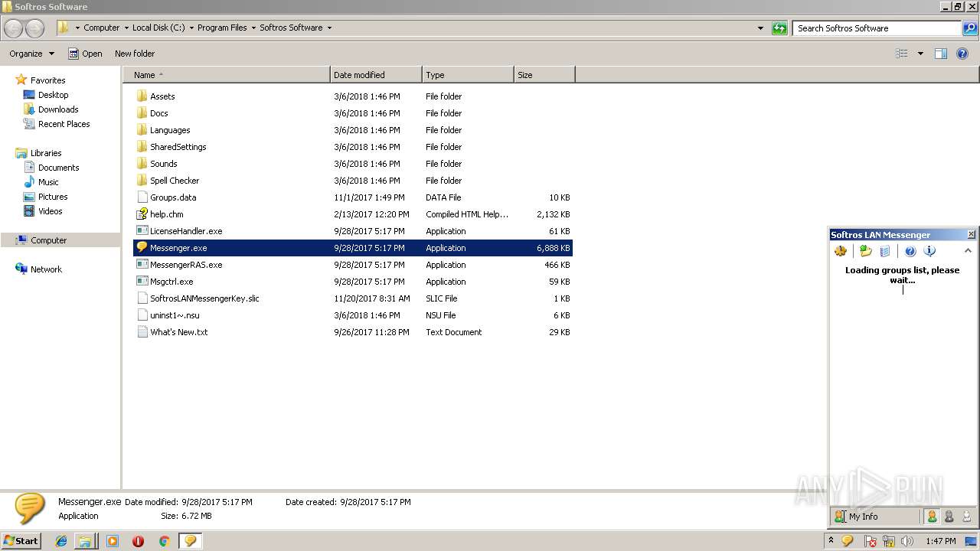Viewport: 980px width, 551px height.
Task: Show hidden tray icons with the arrow
Action: [831, 541]
